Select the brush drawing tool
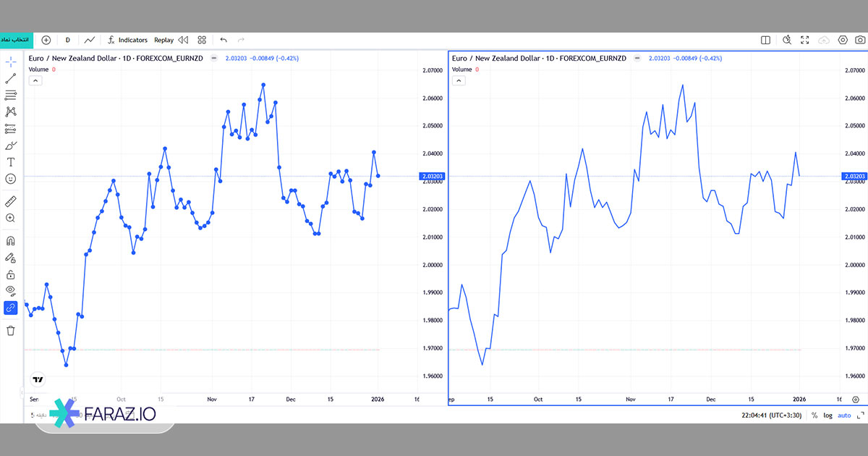This screenshot has width=868, height=456. coord(11,145)
